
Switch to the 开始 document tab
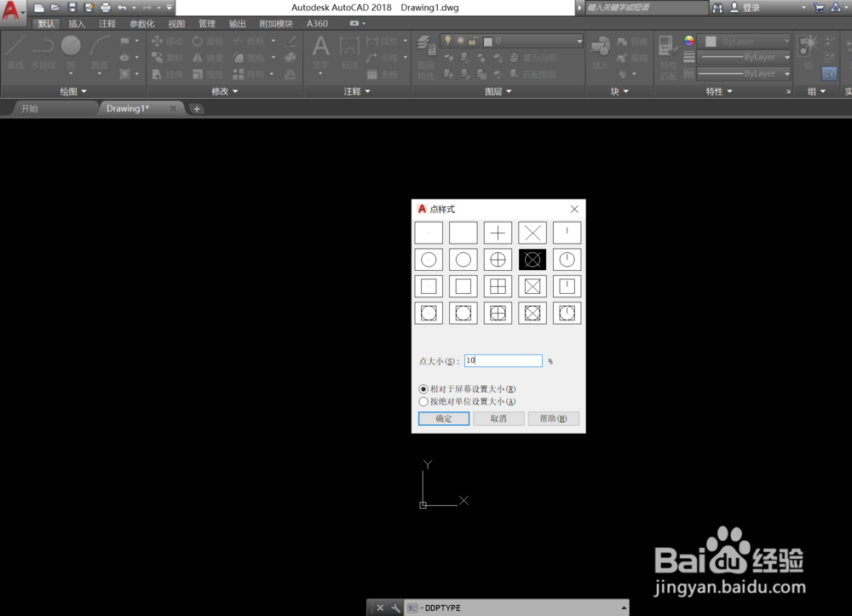[x=29, y=109]
